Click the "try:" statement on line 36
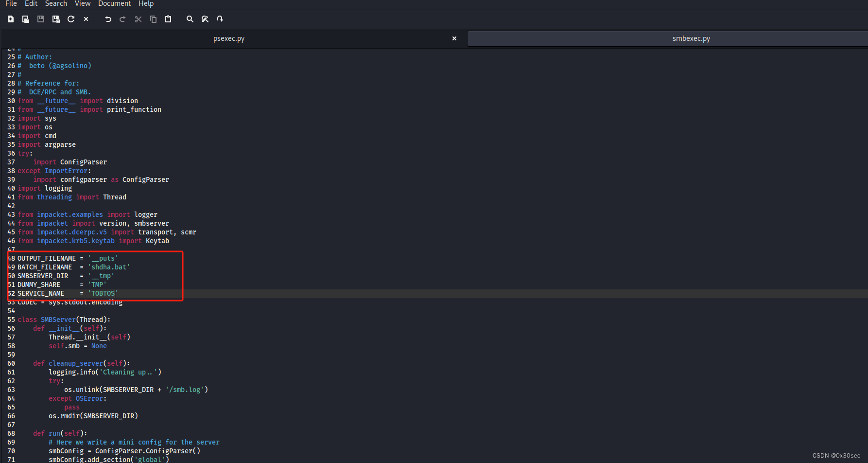The image size is (868, 463). [x=25, y=153]
